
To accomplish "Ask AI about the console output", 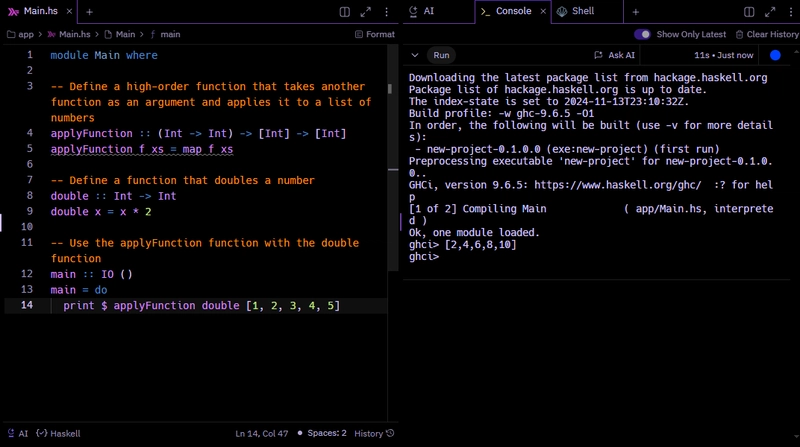I will coord(615,55).
